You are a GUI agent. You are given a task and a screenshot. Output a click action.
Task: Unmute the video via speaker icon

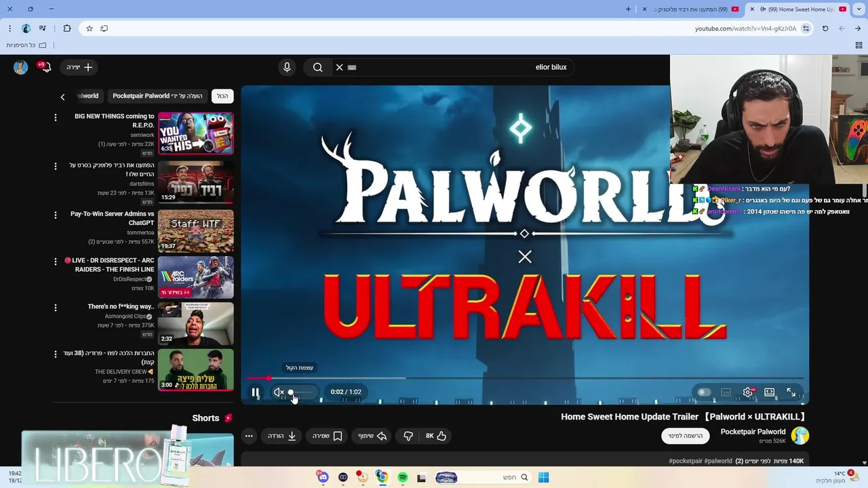point(279,392)
